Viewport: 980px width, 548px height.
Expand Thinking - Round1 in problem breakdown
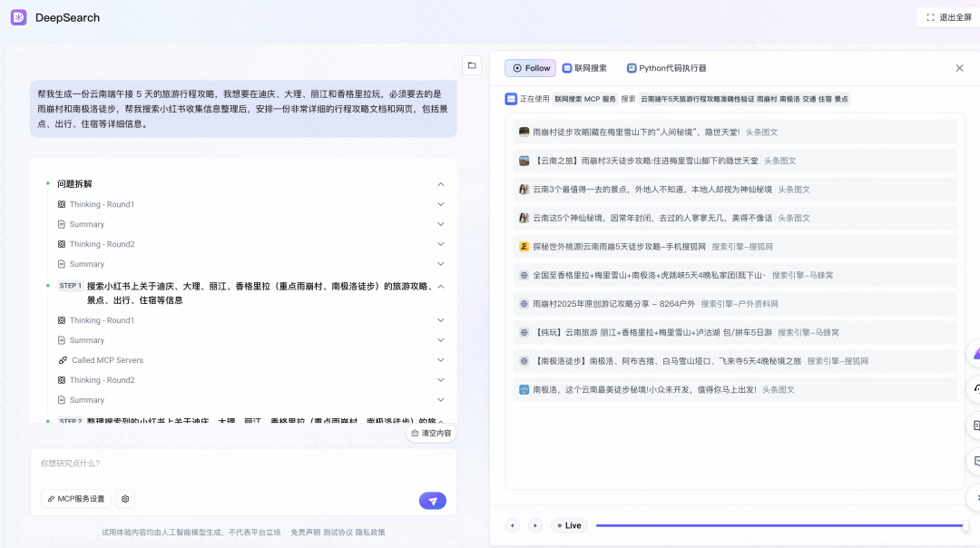(x=441, y=203)
